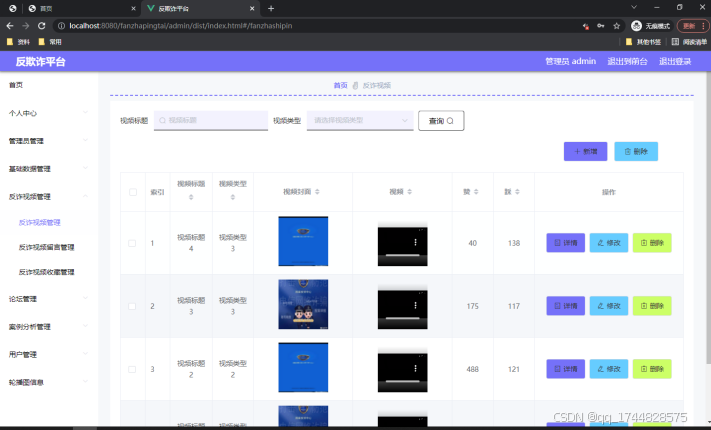Click the sort arrows for 视频标题 column

coord(191,197)
